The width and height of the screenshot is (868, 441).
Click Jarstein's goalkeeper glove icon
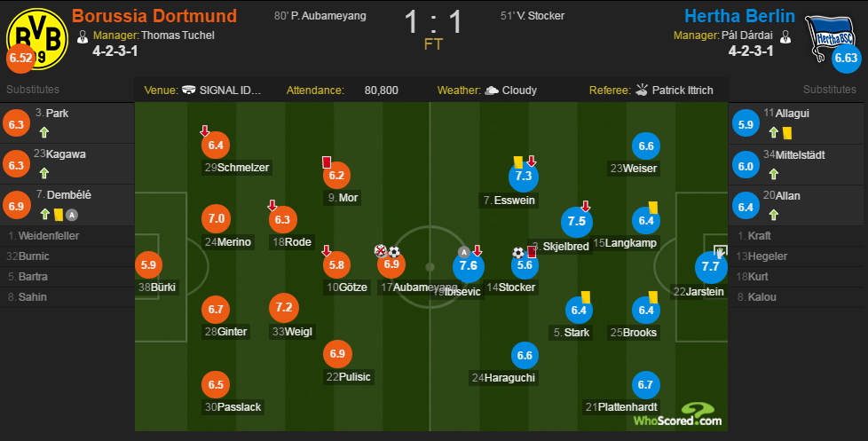[x=720, y=252]
